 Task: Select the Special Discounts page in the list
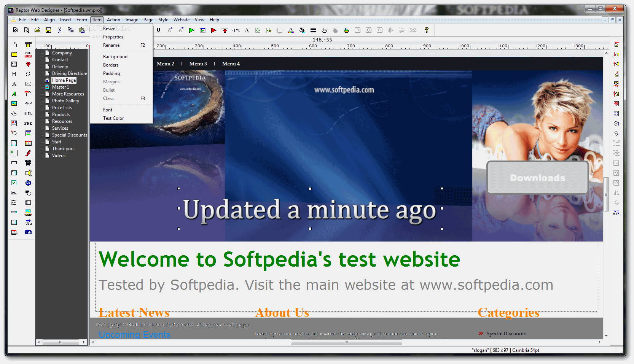(70, 135)
